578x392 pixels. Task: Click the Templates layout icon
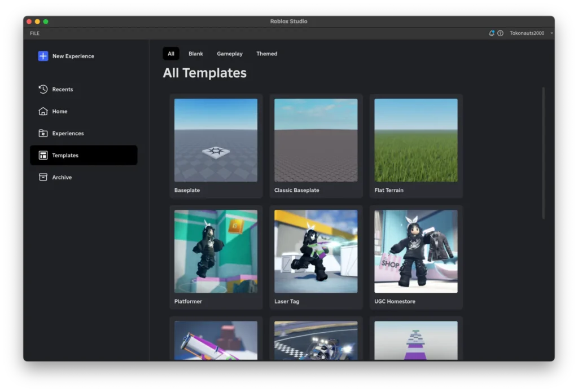pos(43,155)
